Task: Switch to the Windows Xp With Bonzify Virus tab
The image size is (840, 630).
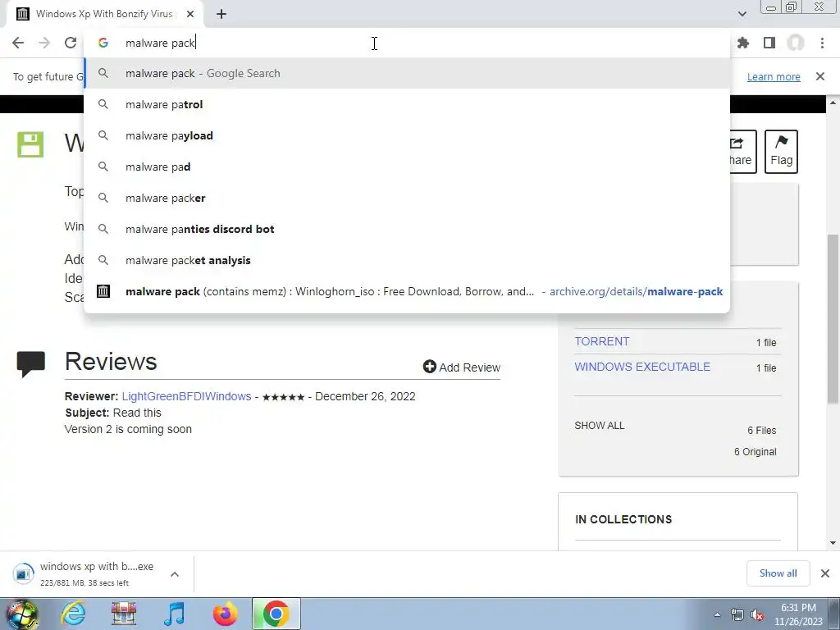Action: [104, 15]
